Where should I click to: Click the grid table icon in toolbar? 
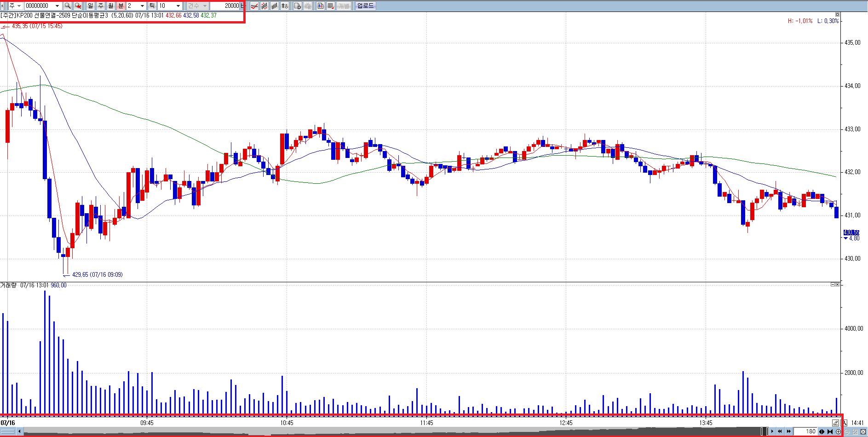(330, 6)
